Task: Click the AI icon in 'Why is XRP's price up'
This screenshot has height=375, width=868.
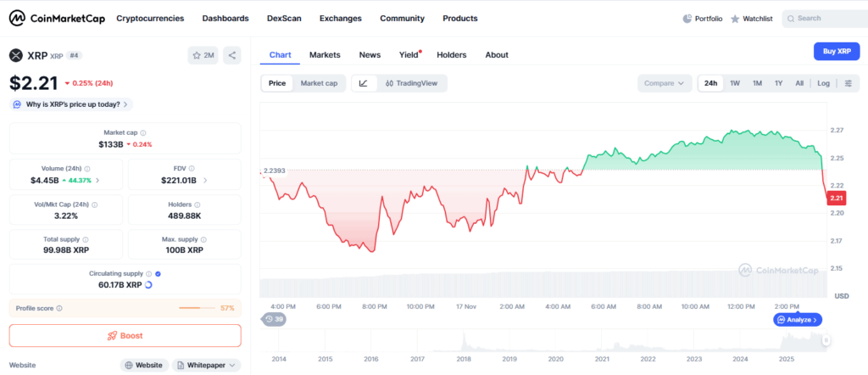Action: tap(17, 104)
